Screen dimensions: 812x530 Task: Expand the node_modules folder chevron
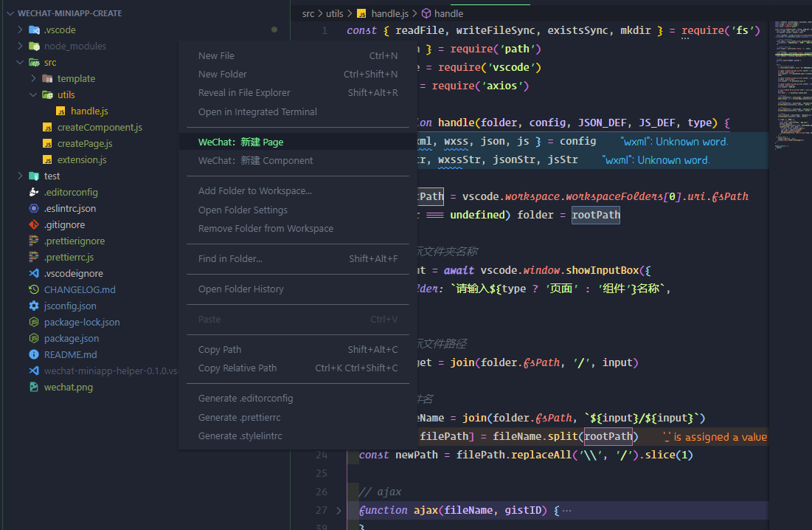pyautogui.click(x=20, y=46)
